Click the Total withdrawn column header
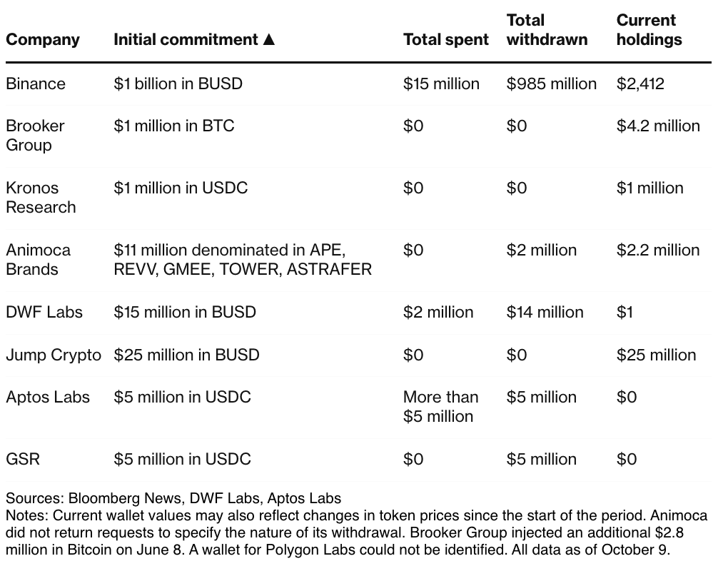The image size is (728, 571). (547, 30)
